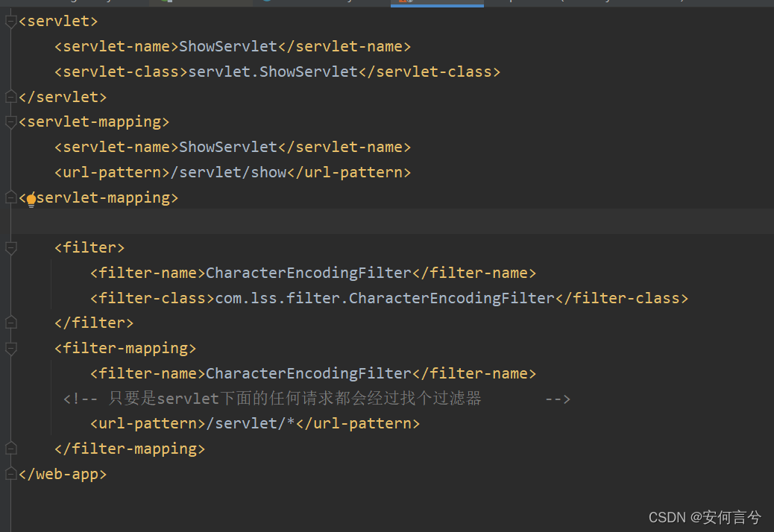Click the opening <filter> tag text
Screen dimensions: 774x532
pyautogui.click(x=89, y=247)
